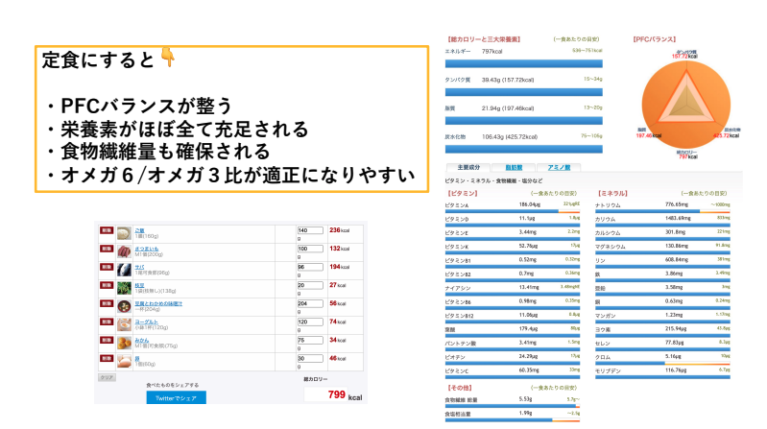Click the miso soup food image
Image resolution: width=767 pixels, height=429 pixels.
click(123, 303)
